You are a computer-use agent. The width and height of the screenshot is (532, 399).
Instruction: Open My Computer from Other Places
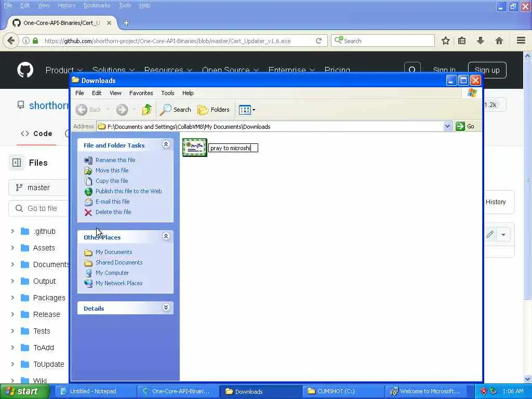[x=112, y=273]
